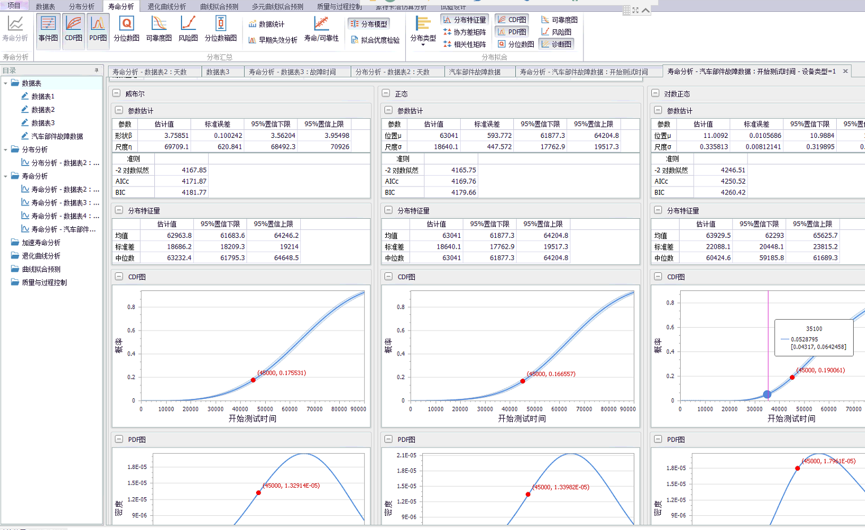Viewport: 865px width, 530px height.
Task: Collapse the 威布尔 section
Action: click(116, 94)
